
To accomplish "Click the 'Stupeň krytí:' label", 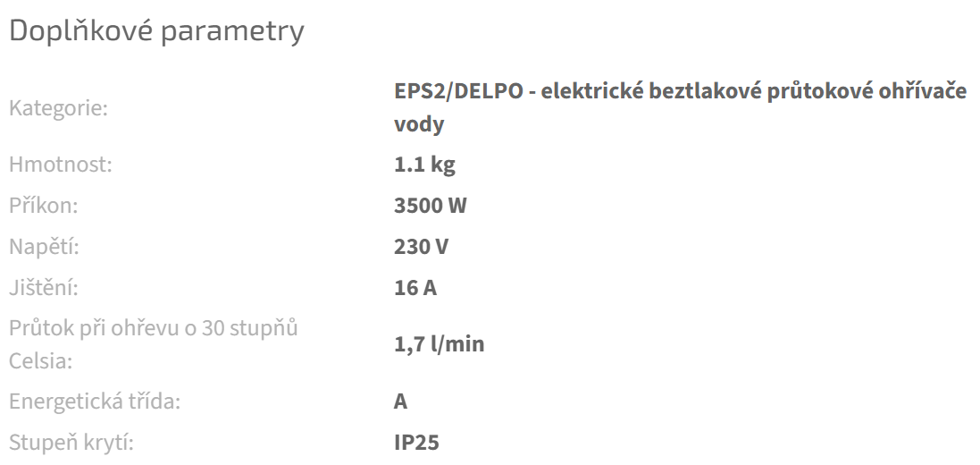I will (x=71, y=442).
